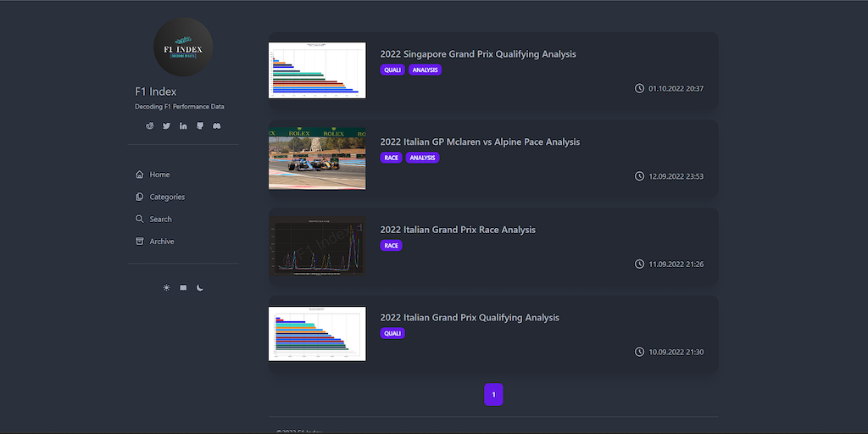The height and width of the screenshot is (434, 868).
Task: Click the tagline Decoding F1 Performance Data
Action: [180, 106]
